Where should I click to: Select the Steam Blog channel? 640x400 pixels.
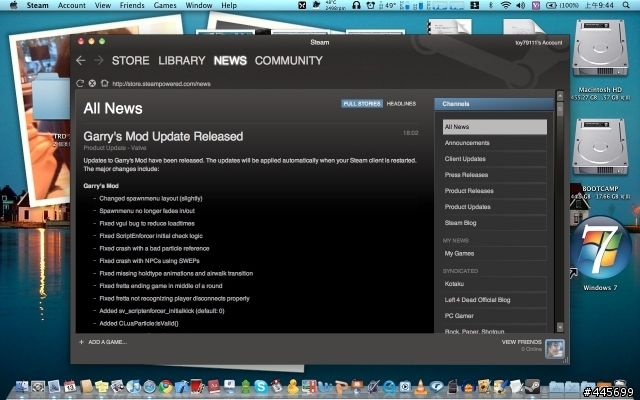[495, 223]
